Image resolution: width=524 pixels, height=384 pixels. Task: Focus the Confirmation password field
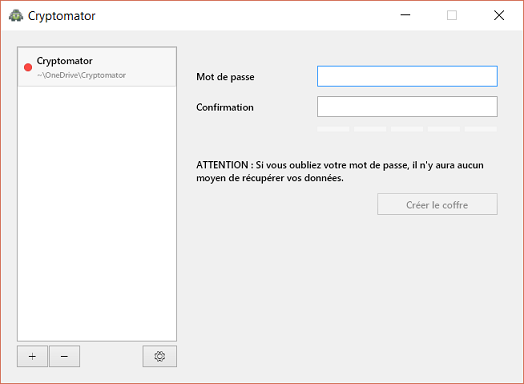coord(407,107)
